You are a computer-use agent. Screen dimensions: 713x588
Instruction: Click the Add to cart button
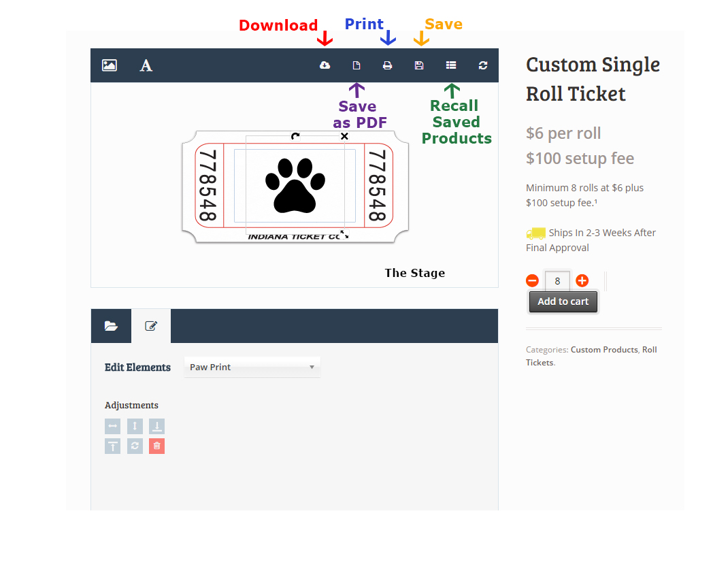coord(563,301)
